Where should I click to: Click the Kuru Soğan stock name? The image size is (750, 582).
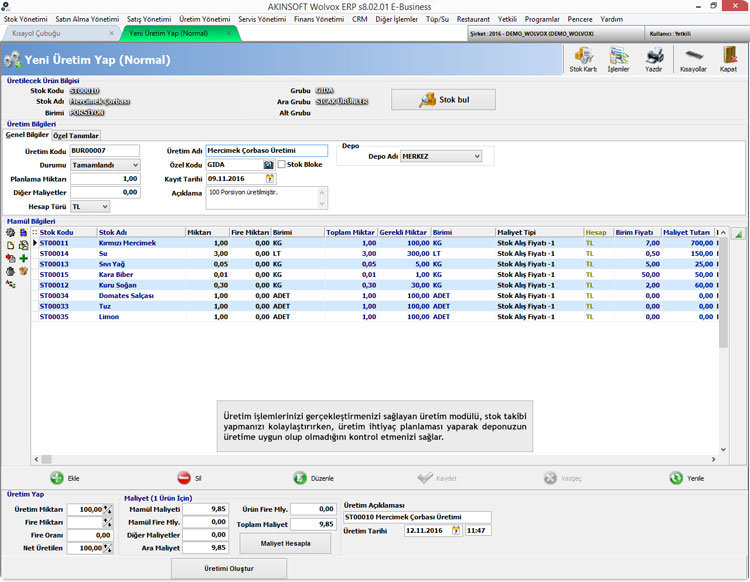pos(118,285)
